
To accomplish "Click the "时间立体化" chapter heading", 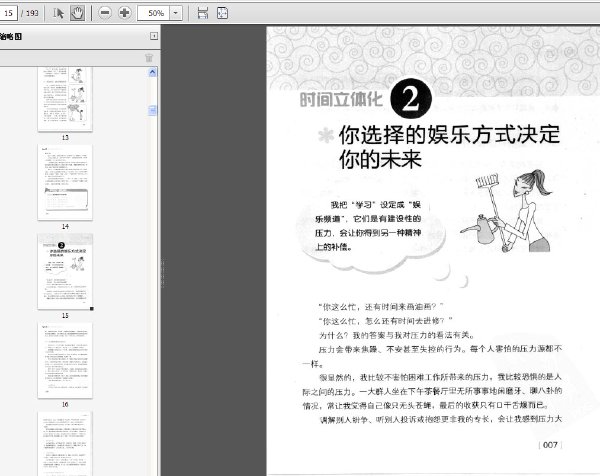I will (x=341, y=99).
